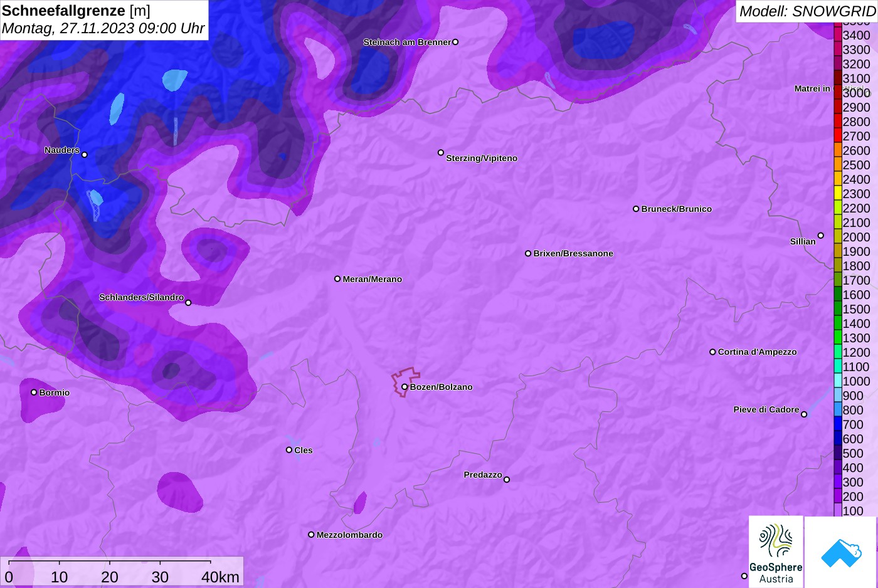
Task: Click the Brixen/Bressanone label text
Action: pos(573,253)
